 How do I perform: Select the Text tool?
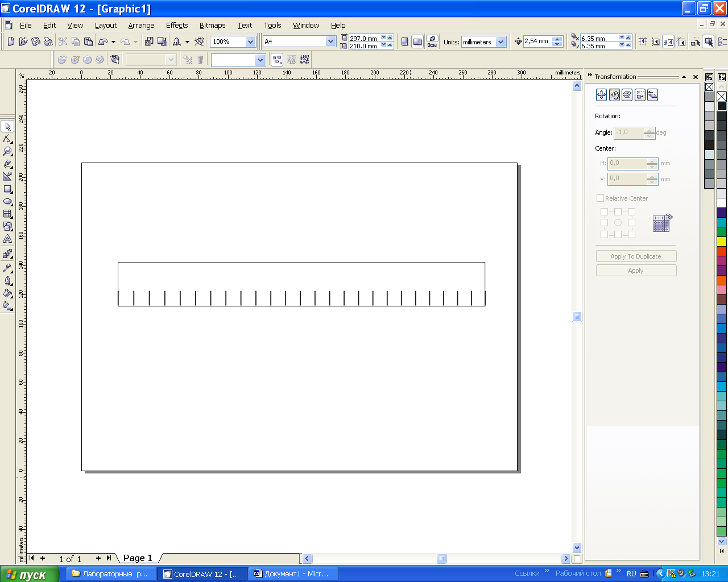(x=7, y=239)
